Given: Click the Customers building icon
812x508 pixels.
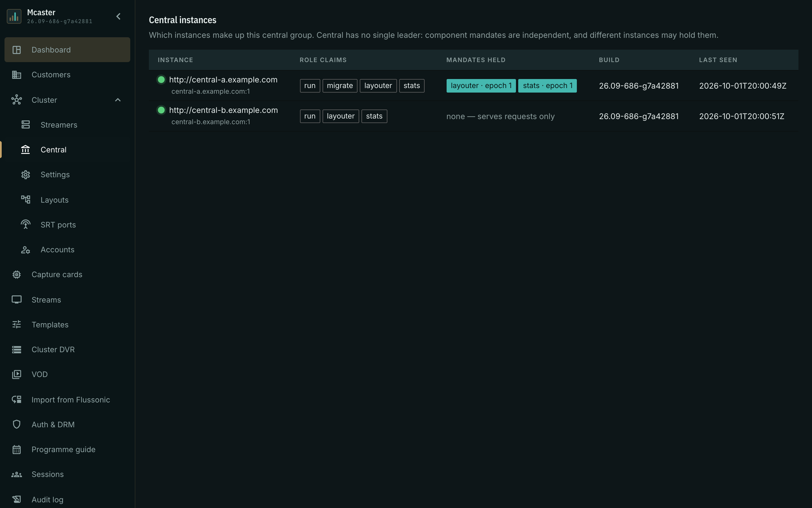Looking at the screenshot, I should (x=16, y=75).
